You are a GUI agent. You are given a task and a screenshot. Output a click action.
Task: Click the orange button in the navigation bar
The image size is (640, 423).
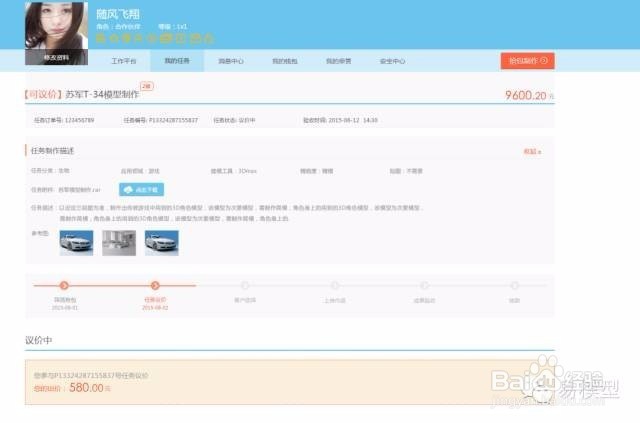pyautogui.click(x=527, y=60)
